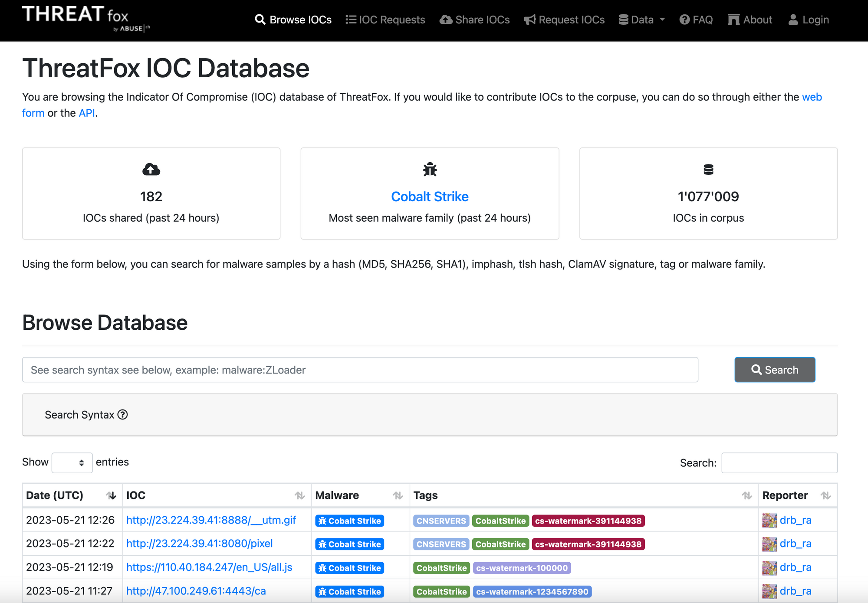The width and height of the screenshot is (868, 603).
Task: Sort table by IOC column
Action: coord(217,495)
